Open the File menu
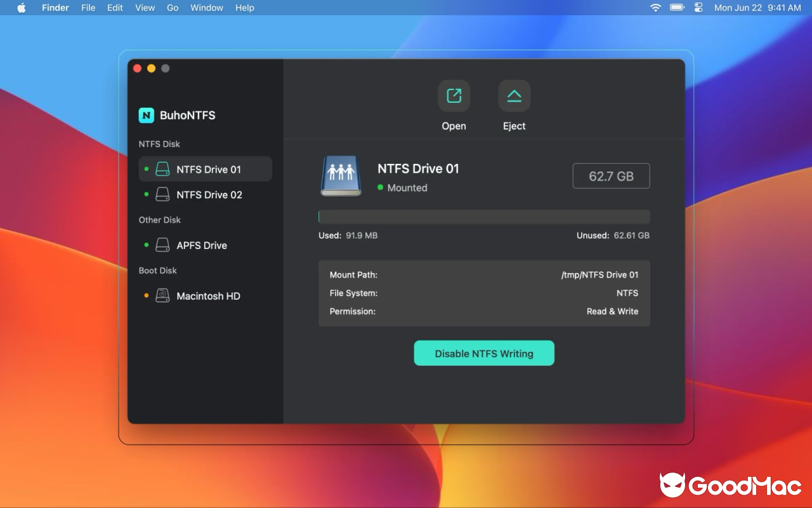This screenshot has width=812, height=508. (88, 8)
